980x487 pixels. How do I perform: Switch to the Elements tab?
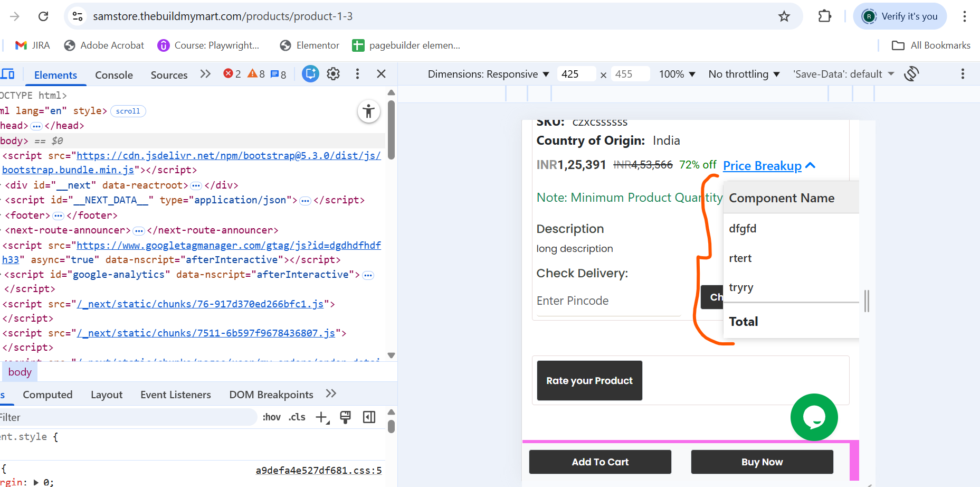55,75
